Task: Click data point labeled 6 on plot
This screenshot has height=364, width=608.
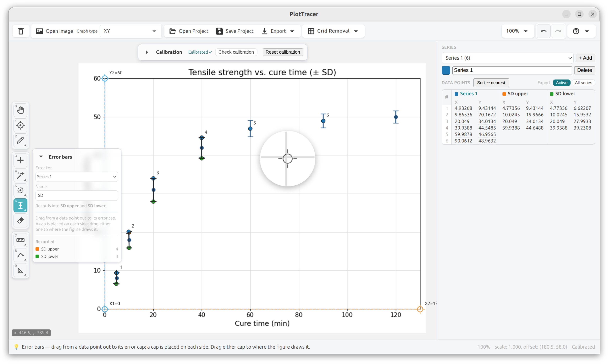Action: [323, 121]
